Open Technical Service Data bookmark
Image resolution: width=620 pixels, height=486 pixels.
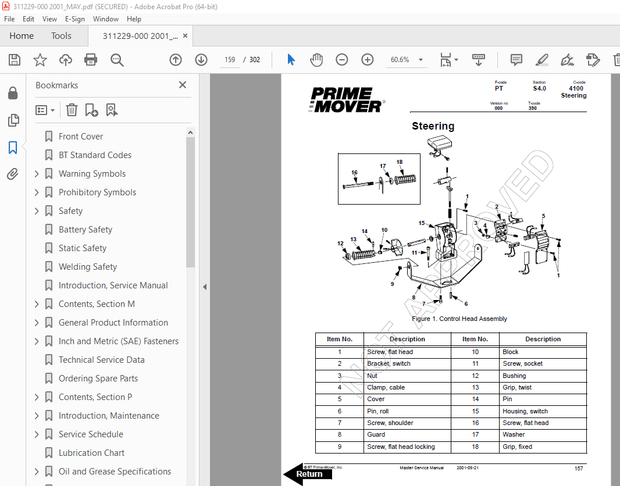click(x=102, y=359)
